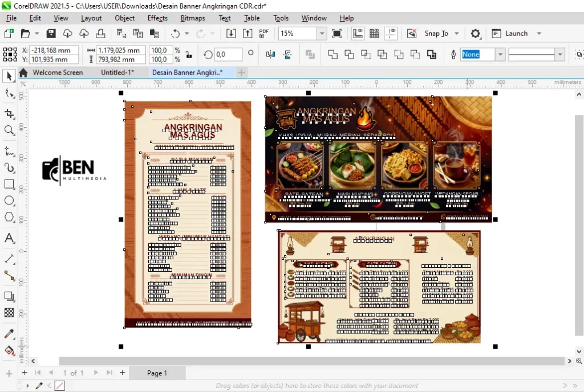
Task: Click the New document icon
Action: click(x=9, y=34)
